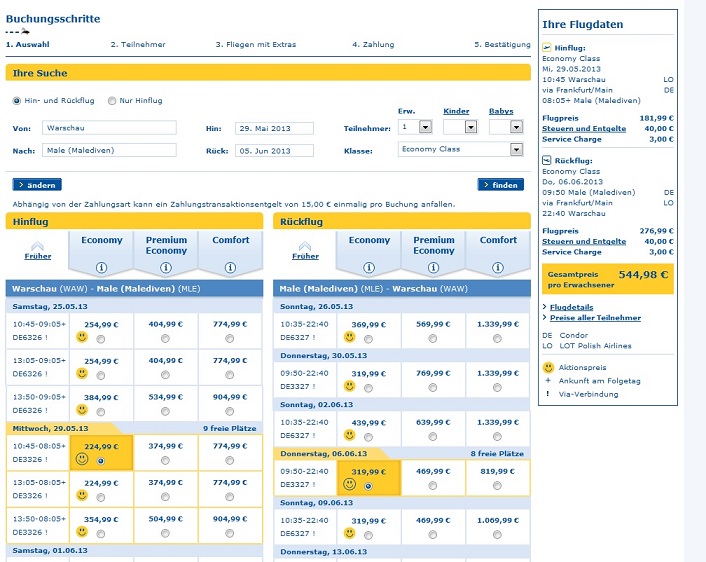Click Babys link above dropdown
706x562 pixels.
(x=501, y=111)
